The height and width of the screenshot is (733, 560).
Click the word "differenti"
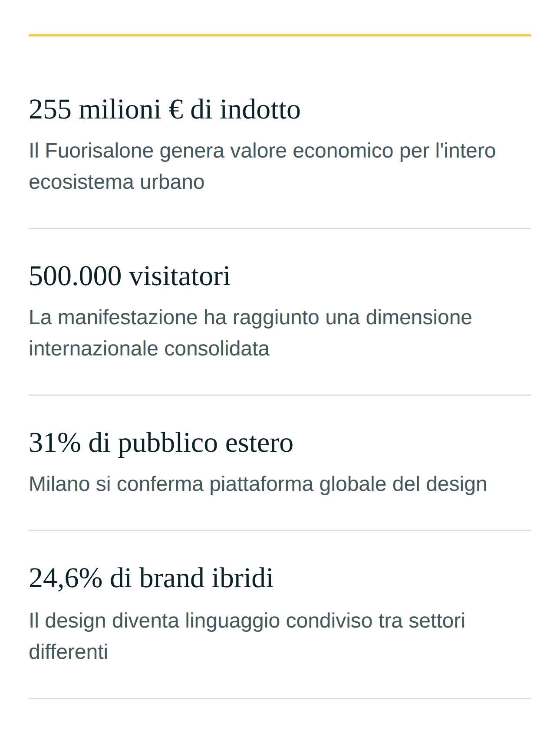click(68, 652)
